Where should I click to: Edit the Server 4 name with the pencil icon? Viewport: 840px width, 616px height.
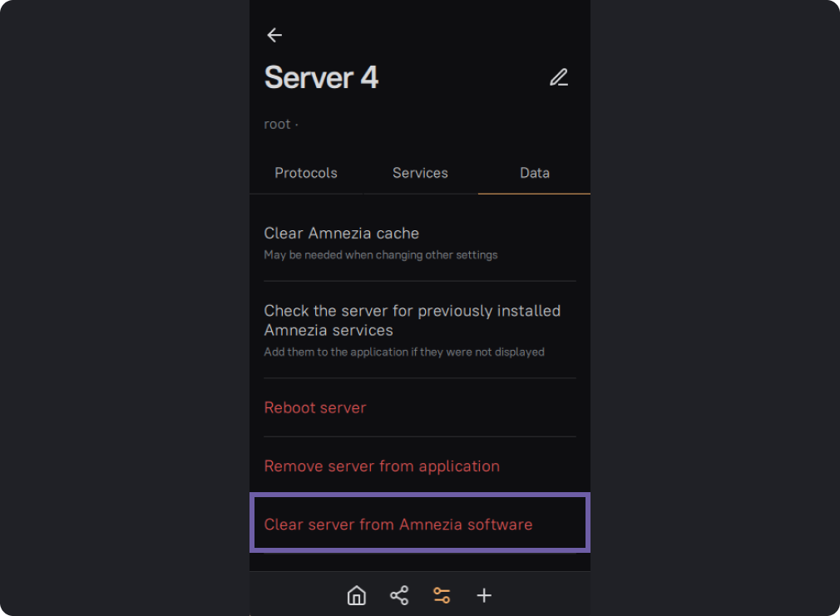click(559, 77)
